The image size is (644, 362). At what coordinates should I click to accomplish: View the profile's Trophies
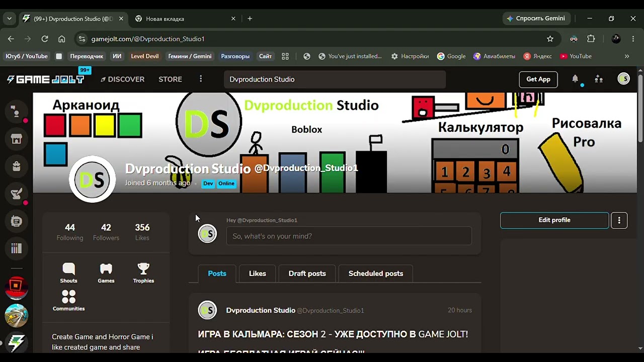143,273
